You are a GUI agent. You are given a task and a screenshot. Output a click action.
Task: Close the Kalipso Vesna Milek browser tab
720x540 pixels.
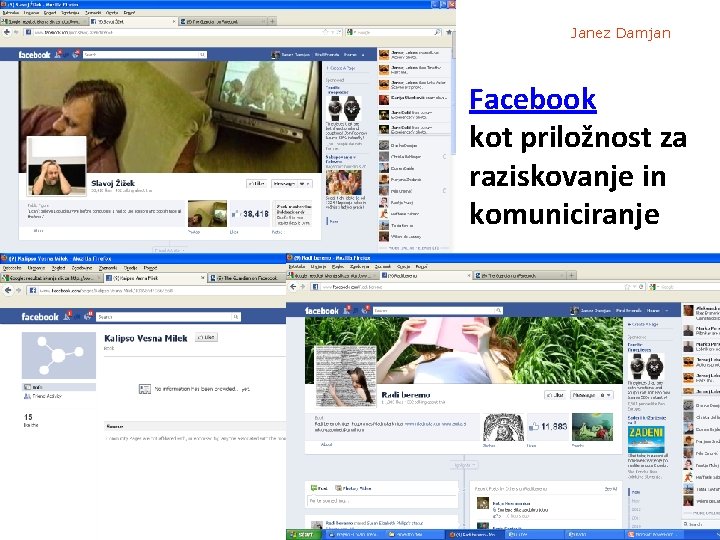pos(202,278)
